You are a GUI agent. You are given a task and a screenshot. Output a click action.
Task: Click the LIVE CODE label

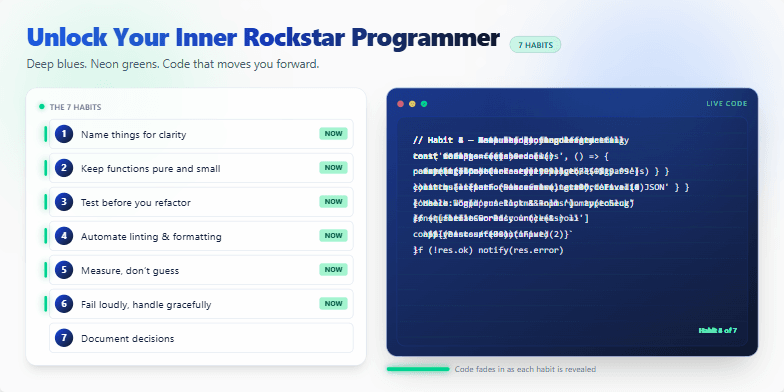tap(726, 104)
